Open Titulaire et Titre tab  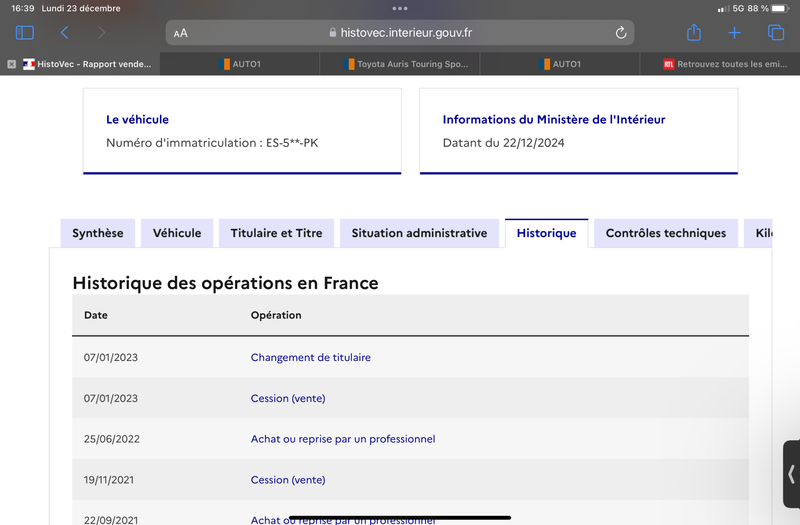276,233
